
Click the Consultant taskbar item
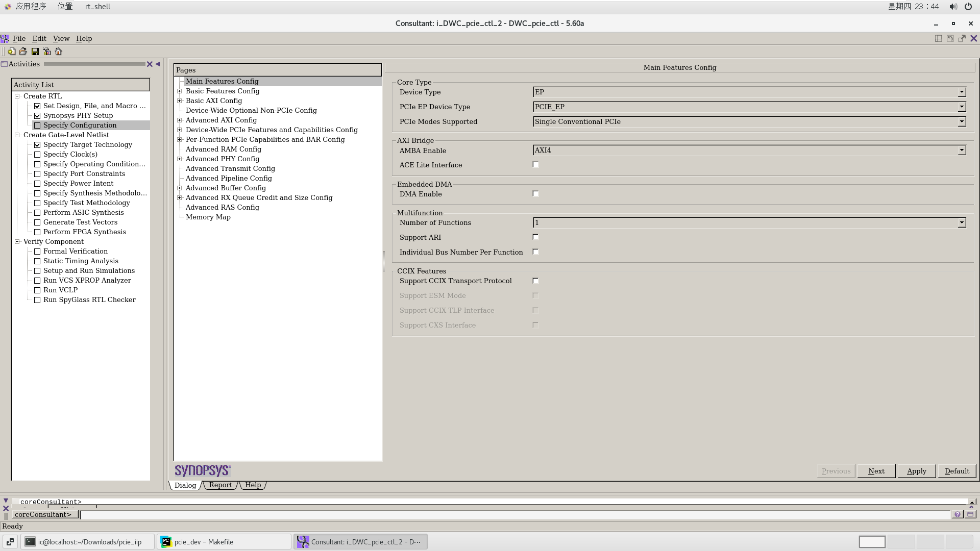(x=360, y=542)
